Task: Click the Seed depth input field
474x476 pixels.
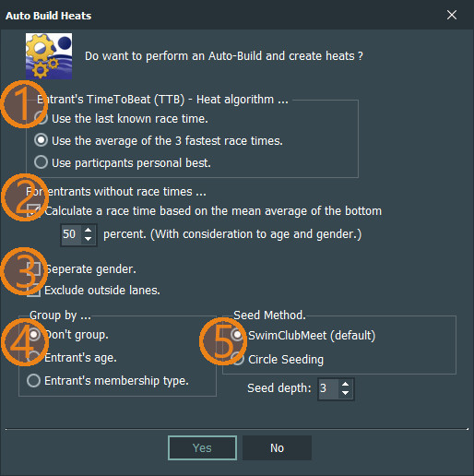Action: coord(328,388)
